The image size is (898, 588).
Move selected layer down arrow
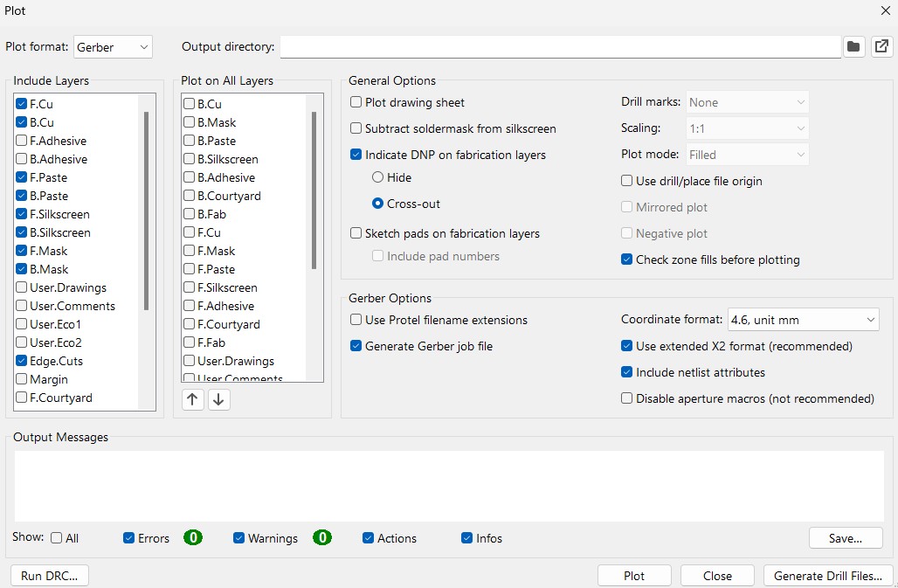pyautogui.click(x=219, y=399)
